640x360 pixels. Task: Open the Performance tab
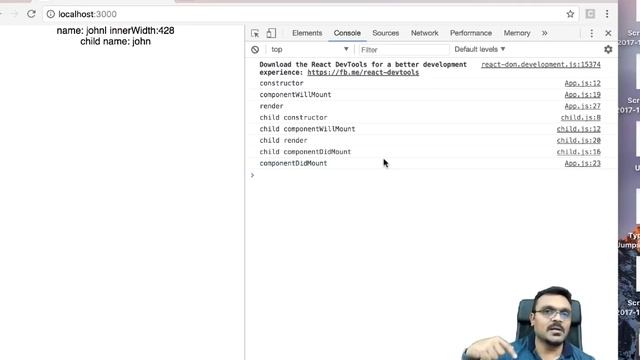(x=471, y=33)
